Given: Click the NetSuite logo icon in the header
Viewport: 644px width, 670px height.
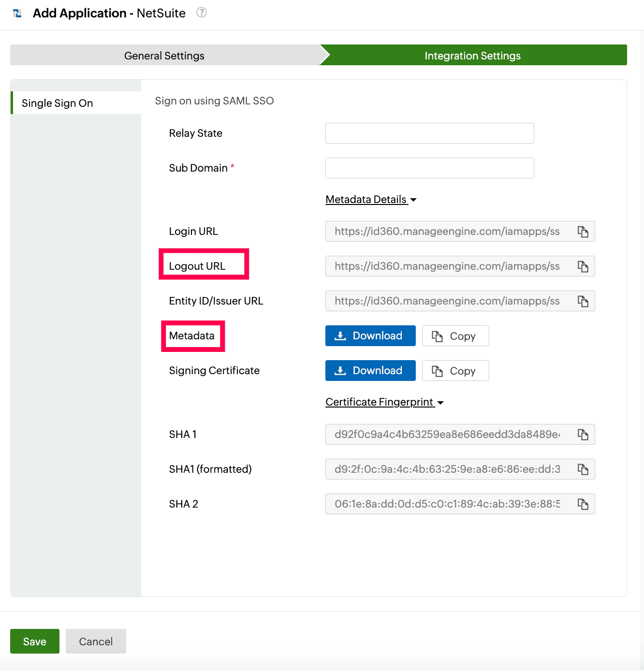Looking at the screenshot, I should point(17,13).
